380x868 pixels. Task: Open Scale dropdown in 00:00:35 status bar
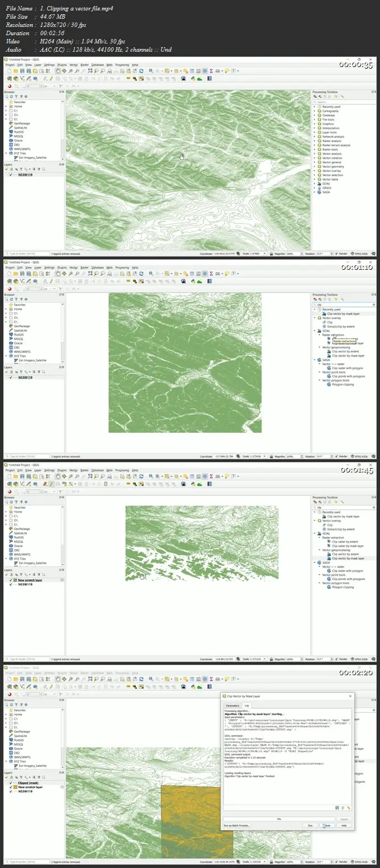tap(264, 254)
